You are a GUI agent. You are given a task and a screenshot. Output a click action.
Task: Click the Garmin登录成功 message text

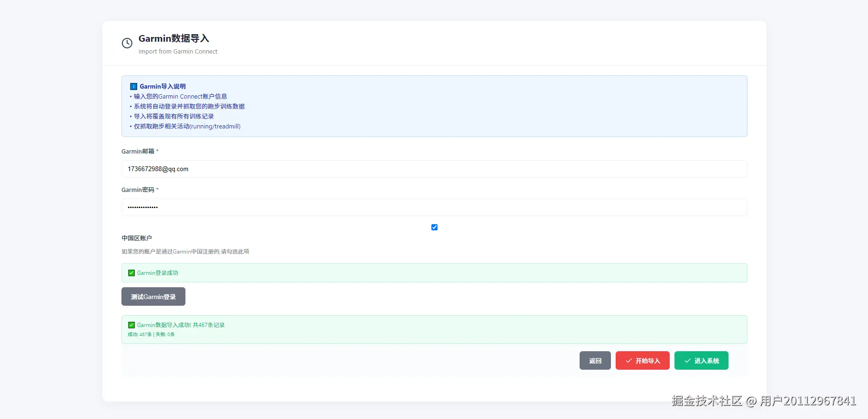pyautogui.click(x=157, y=273)
